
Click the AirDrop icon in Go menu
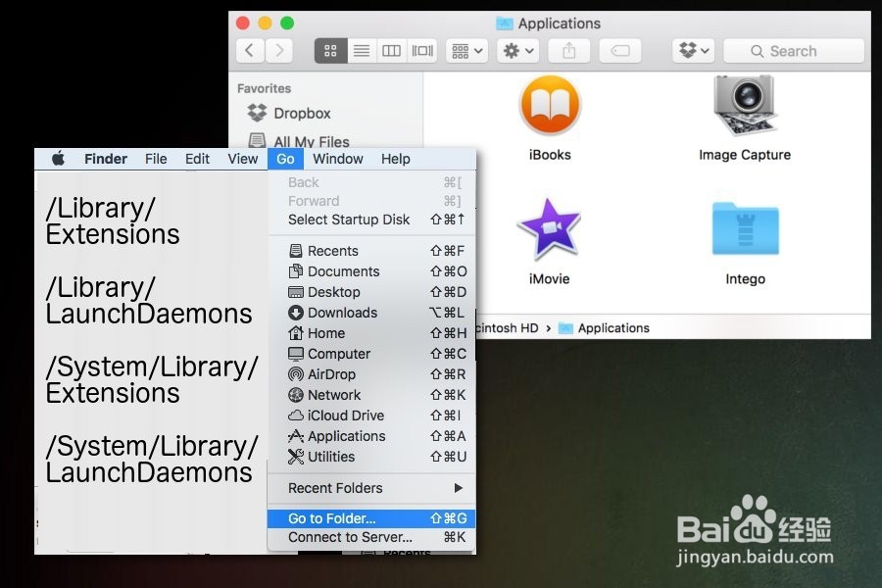pos(295,374)
